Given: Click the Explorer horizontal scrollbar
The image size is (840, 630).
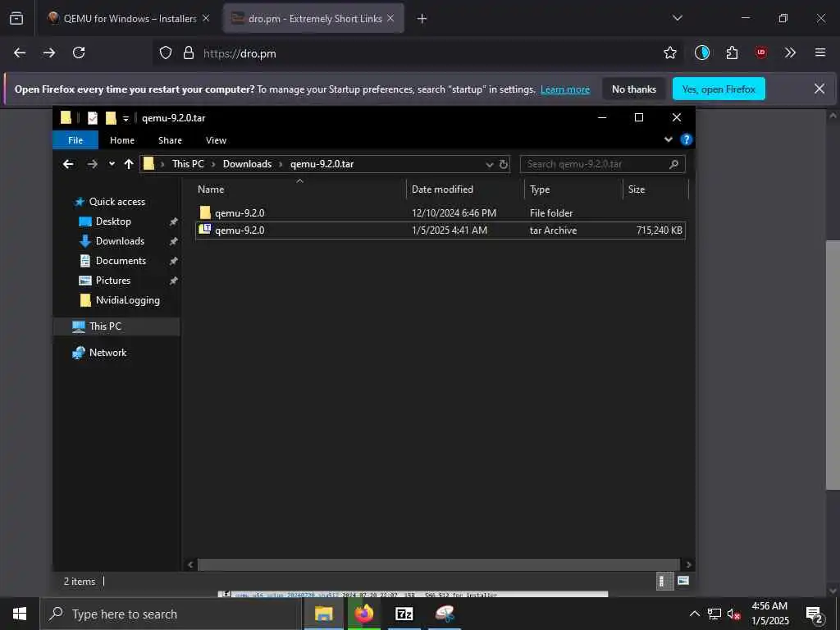Looking at the screenshot, I should click(439, 564).
